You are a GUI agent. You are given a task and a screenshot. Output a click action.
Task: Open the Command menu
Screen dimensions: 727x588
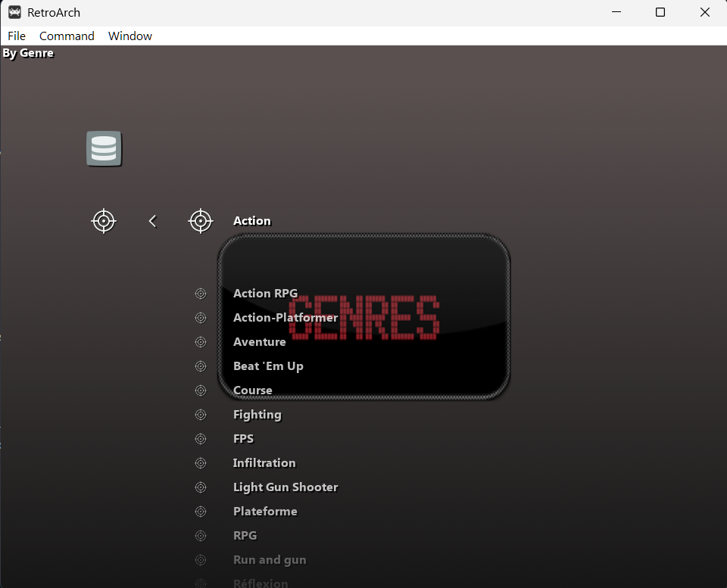[67, 36]
